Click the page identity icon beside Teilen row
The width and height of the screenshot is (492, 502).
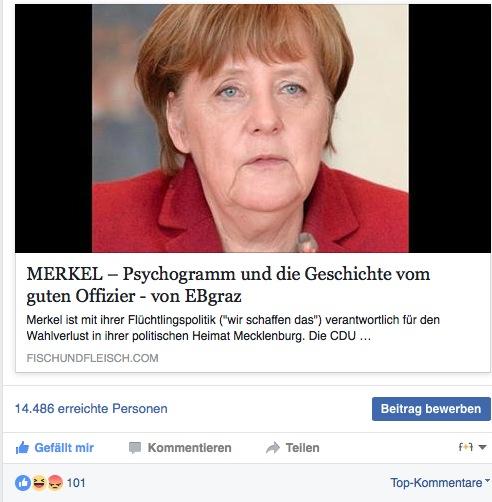[466, 447]
